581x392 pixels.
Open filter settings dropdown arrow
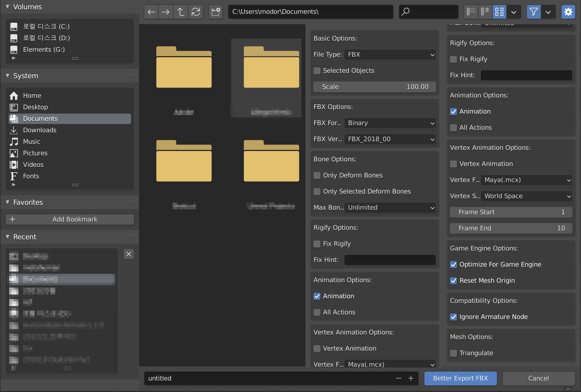tap(548, 12)
